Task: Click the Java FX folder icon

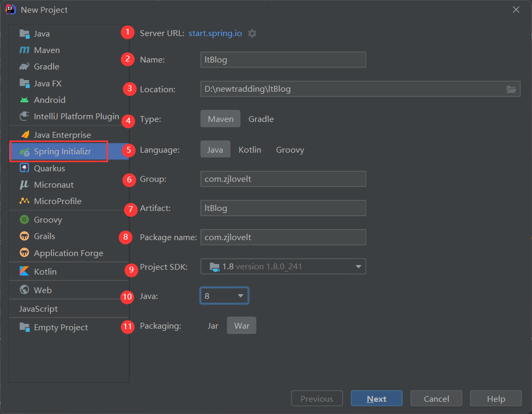Action: (x=24, y=83)
